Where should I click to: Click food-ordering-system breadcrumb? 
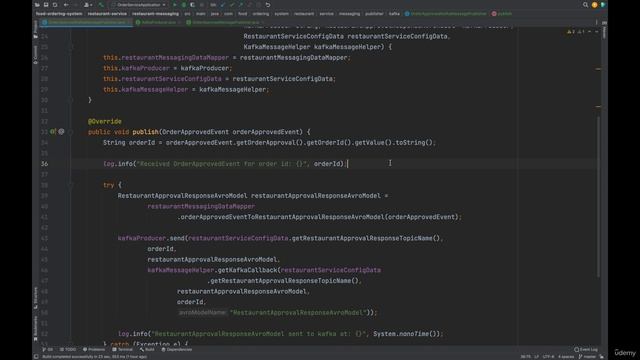(59, 14)
